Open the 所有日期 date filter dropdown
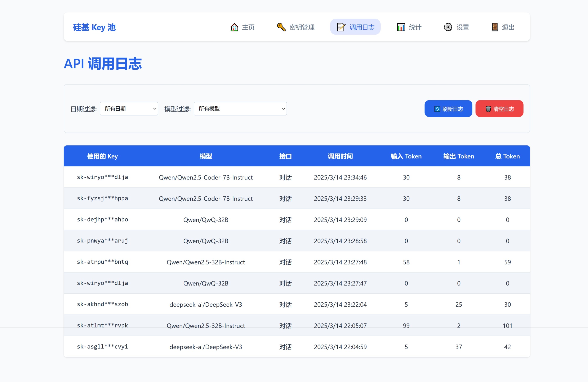This screenshot has height=382, width=588. click(129, 108)
